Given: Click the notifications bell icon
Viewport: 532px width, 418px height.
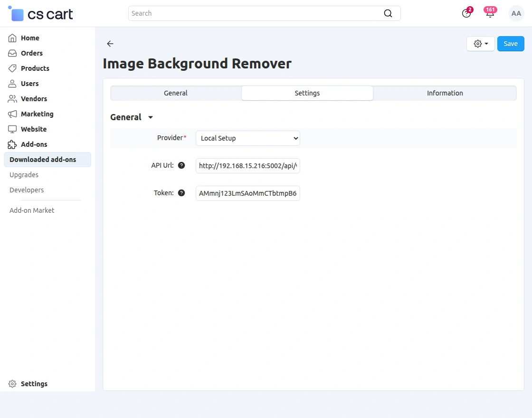Looking at the screenshot, I should (490, 13).
